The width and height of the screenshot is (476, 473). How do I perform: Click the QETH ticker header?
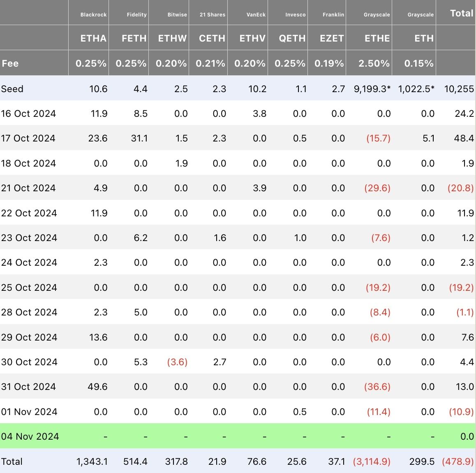292,38
